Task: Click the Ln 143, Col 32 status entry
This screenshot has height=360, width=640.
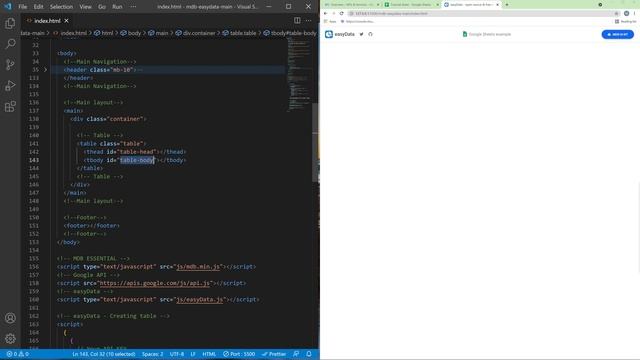Action: click(104, 354)
